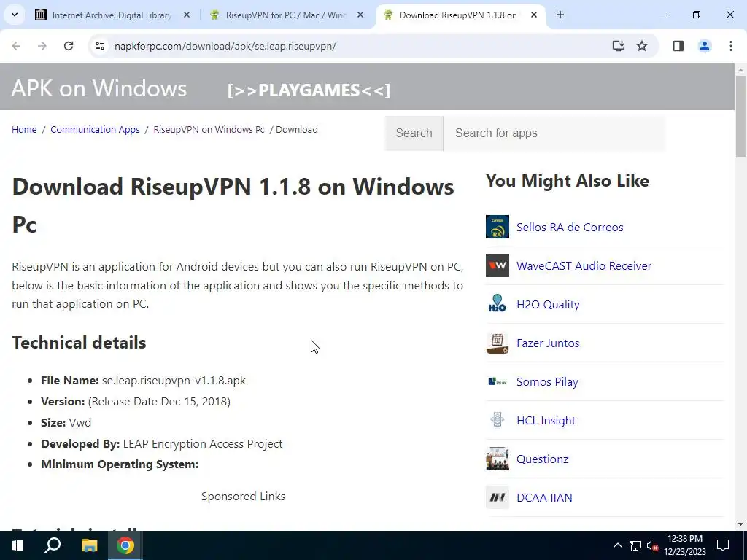
Task: Close the Download RiseupVPN 1.1.8 tab
Action: tap(534, 15)
